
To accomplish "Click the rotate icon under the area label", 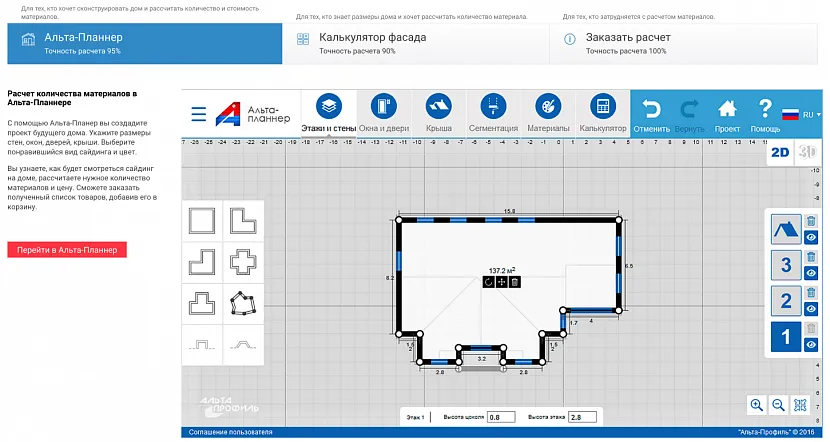I will pyautogui.click(x=489, y=283).
